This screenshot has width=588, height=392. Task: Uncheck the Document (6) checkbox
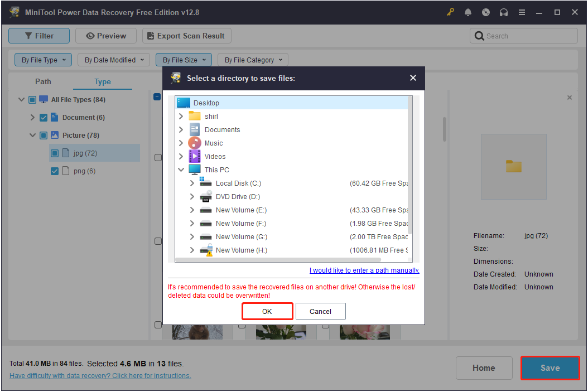(x=43, y=117)
